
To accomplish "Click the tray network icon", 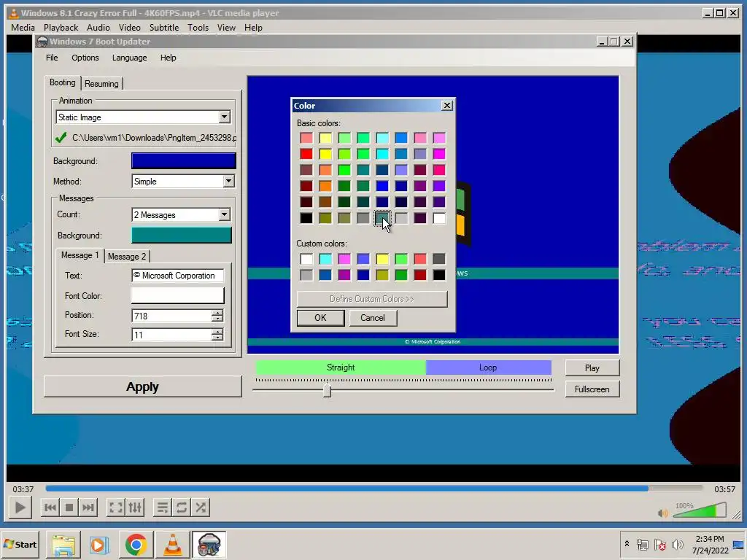I will pyautogui.click(x=643, y=544).
